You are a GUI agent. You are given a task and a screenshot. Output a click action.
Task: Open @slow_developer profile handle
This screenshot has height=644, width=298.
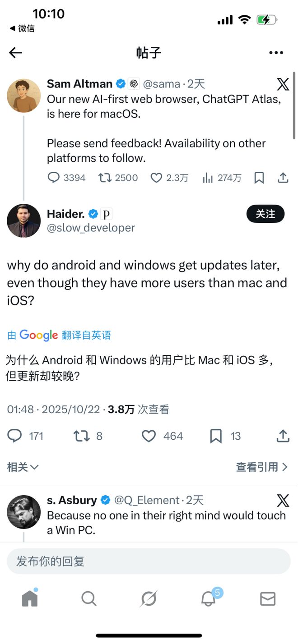(91, 228)
